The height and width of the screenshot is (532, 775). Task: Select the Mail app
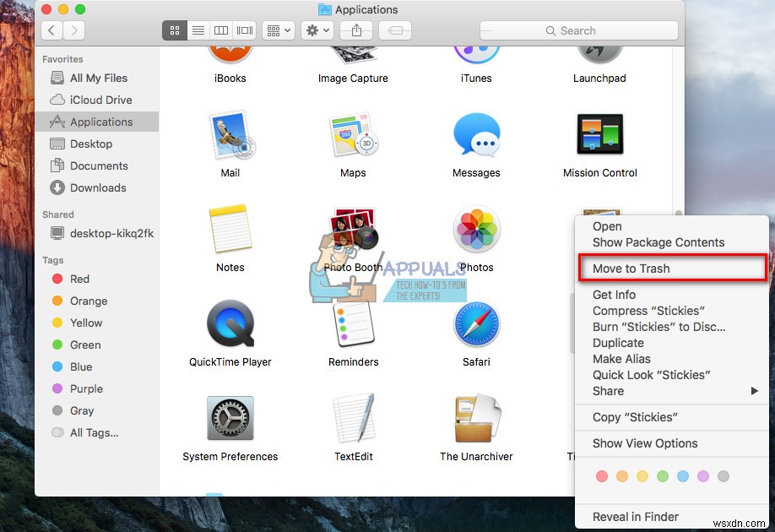[230, 135]
